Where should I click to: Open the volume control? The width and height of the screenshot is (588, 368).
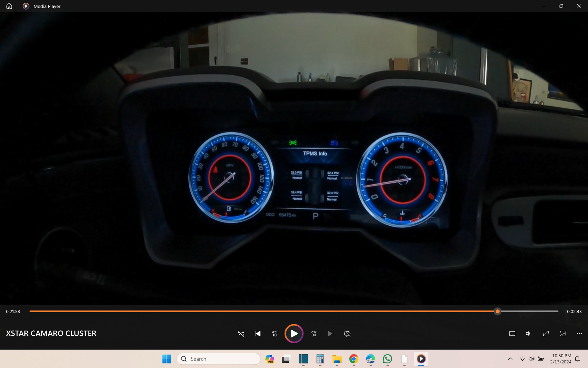[528, 333]
